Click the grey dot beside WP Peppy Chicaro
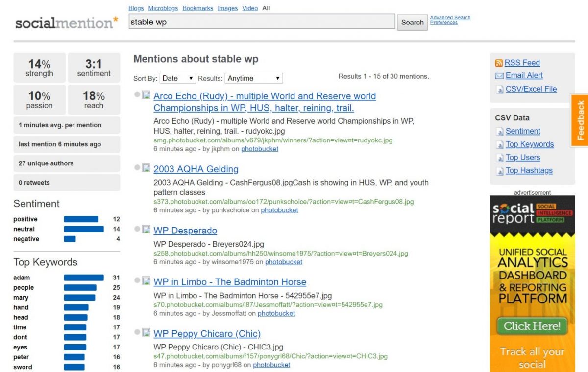This screenshot has height=372, width=588. (137, 332)
